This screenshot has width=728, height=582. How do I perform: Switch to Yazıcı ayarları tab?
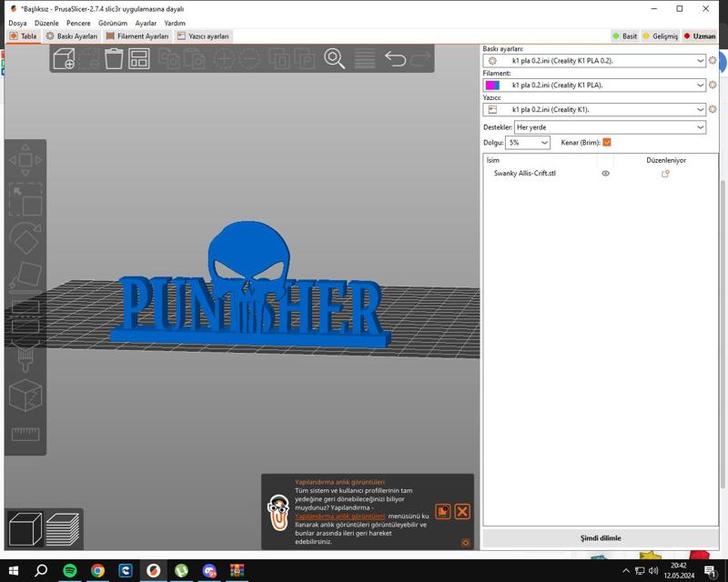(x=203, y=36)
